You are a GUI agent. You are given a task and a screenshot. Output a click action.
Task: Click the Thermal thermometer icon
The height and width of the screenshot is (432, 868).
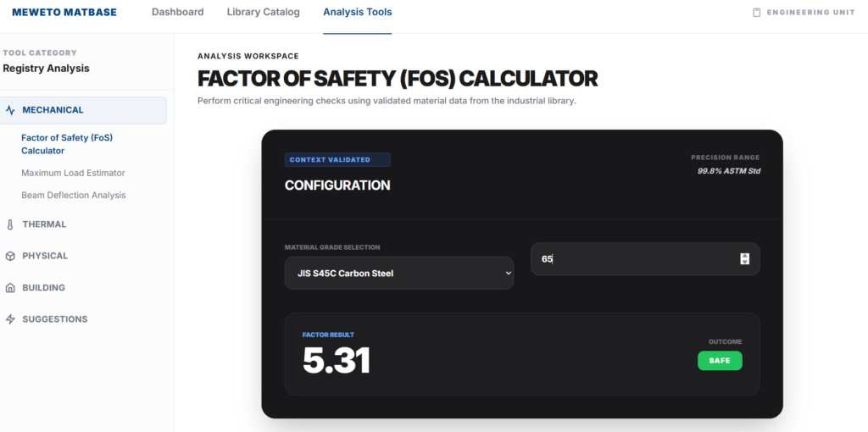[x=11, y=225]
